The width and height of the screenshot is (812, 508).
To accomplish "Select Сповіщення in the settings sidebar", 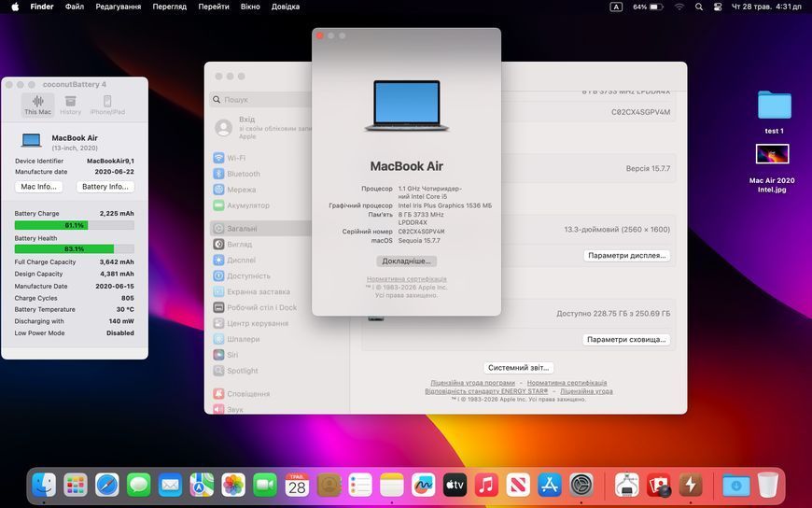I will click(x=242, y=394).
